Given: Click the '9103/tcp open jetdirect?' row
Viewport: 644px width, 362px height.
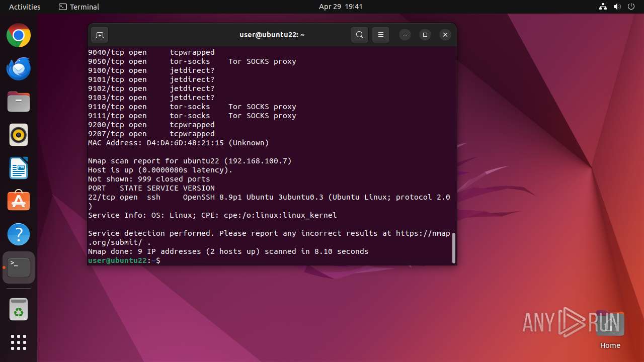Looking at the screenshot, I should click(x=151, y=98).
